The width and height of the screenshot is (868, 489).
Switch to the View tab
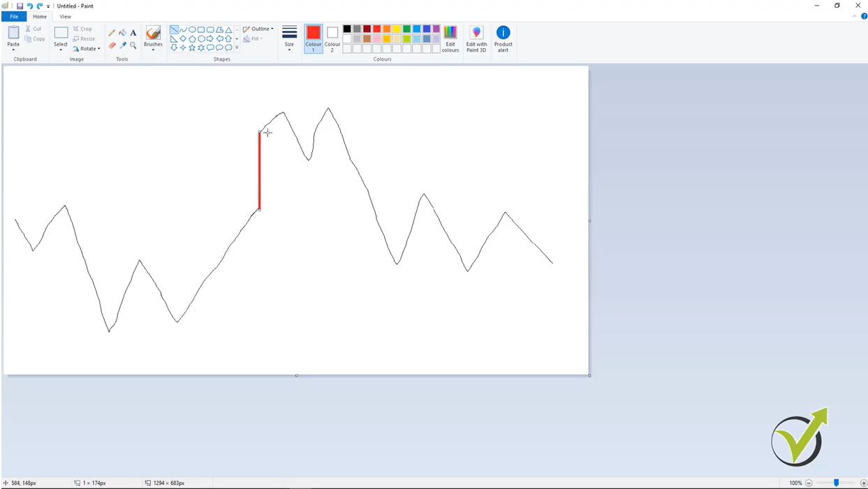point(65,16)
